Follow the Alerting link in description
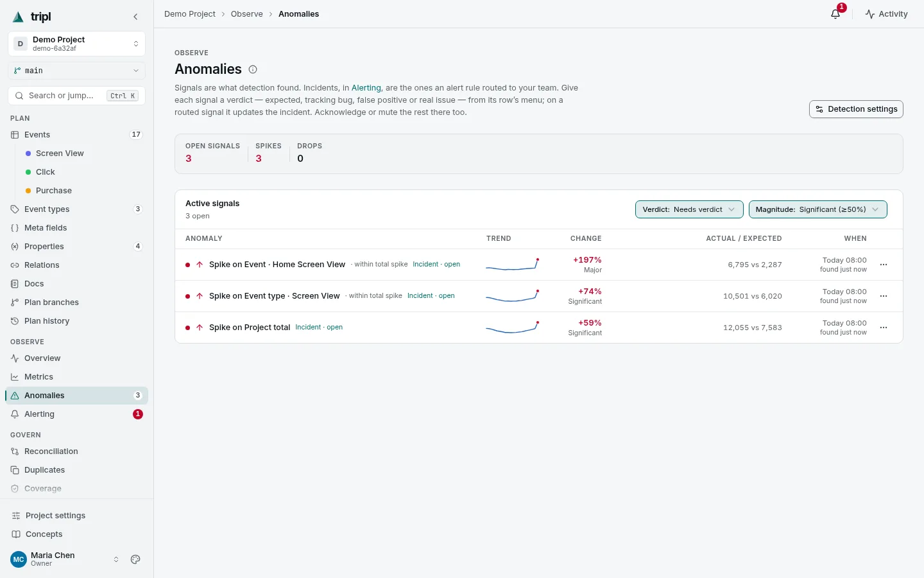Viewport: 924px width, 578px height. pos(366,88)
